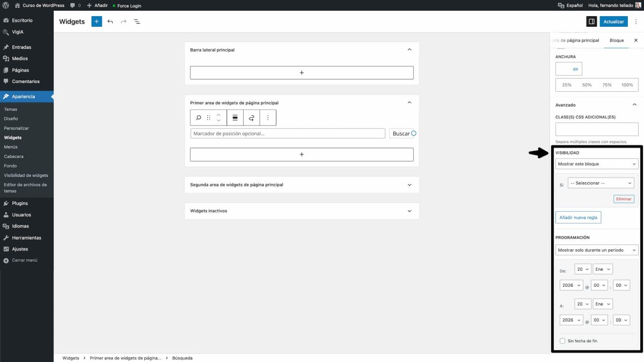This screenshot has width=644, height=362.
Task: Click the block inserter plus icon
Action: 96,21
